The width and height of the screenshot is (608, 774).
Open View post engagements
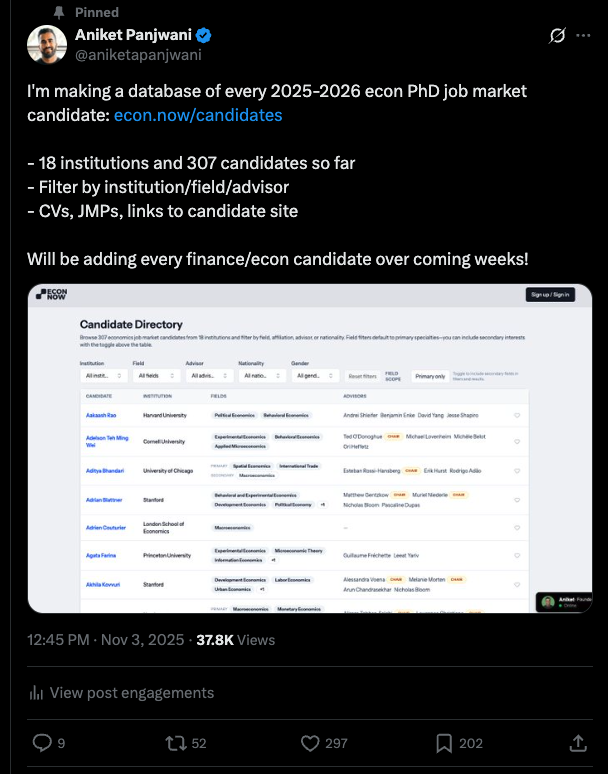[x=131, y=693]
